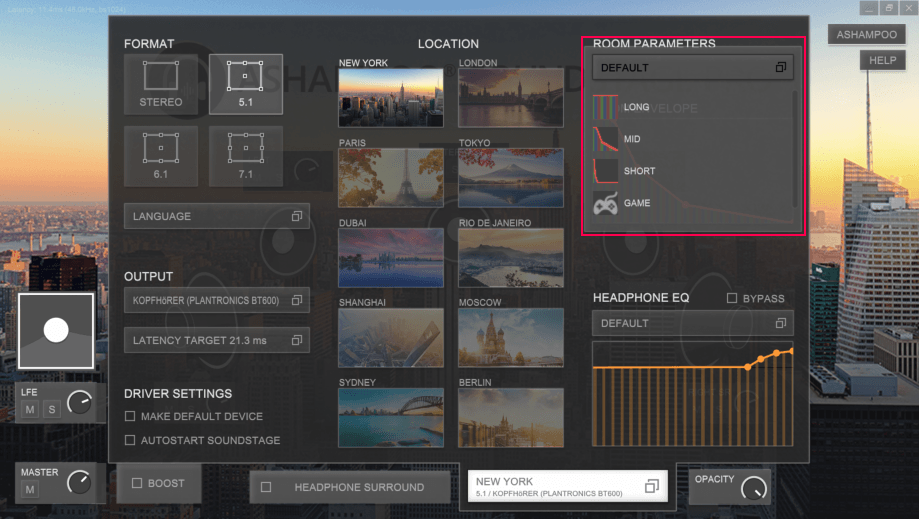Solo the LFE channel with S

52,409
